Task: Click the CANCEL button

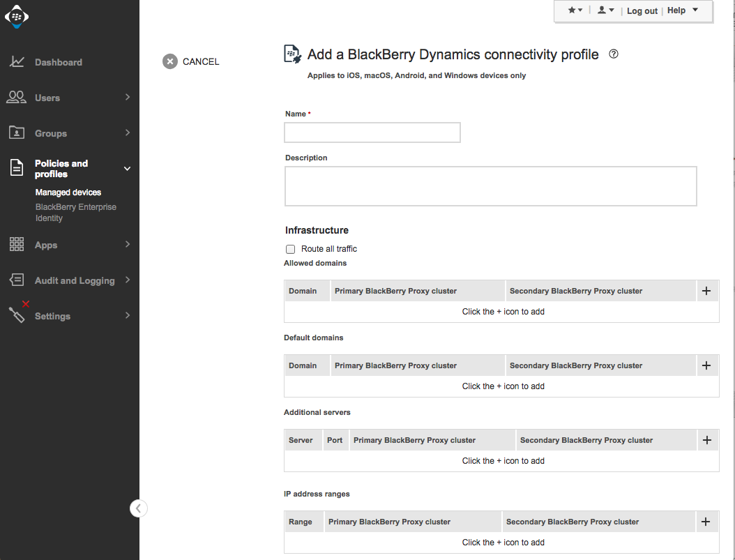Action: 191,61
